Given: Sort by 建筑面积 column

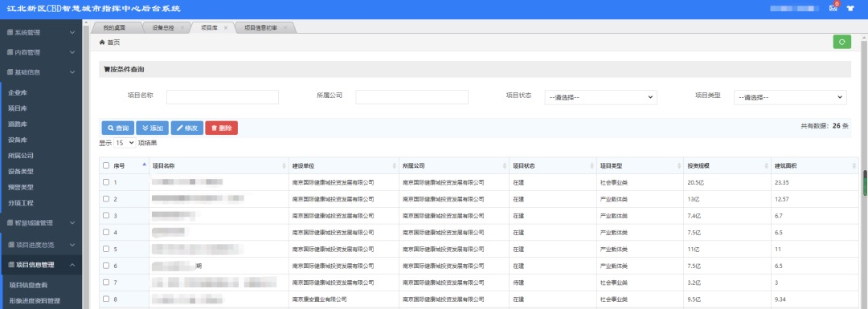Looking at the screenshot, I should pyautogui.click(x=815, y=166).
